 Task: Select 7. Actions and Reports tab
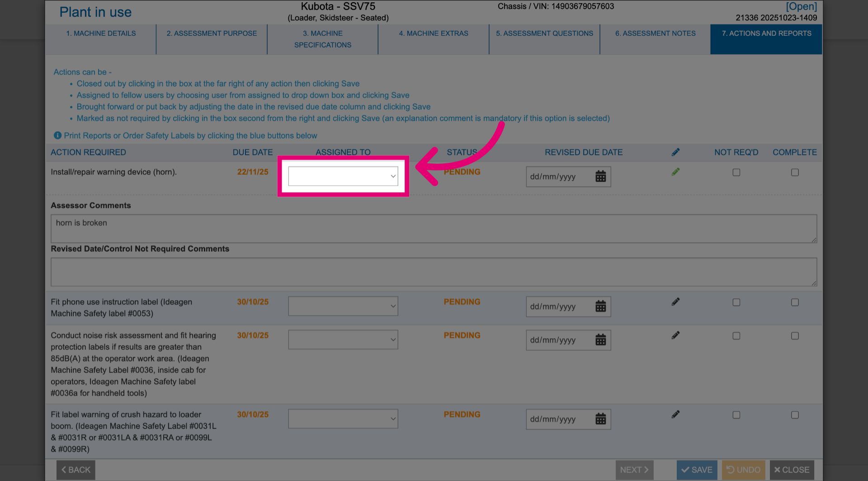pos(766,39)
